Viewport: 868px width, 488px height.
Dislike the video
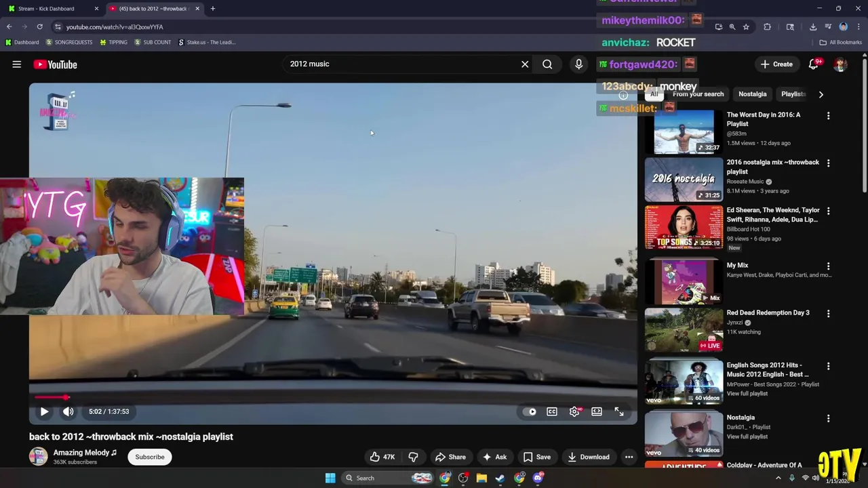click(x=413, y=457)
